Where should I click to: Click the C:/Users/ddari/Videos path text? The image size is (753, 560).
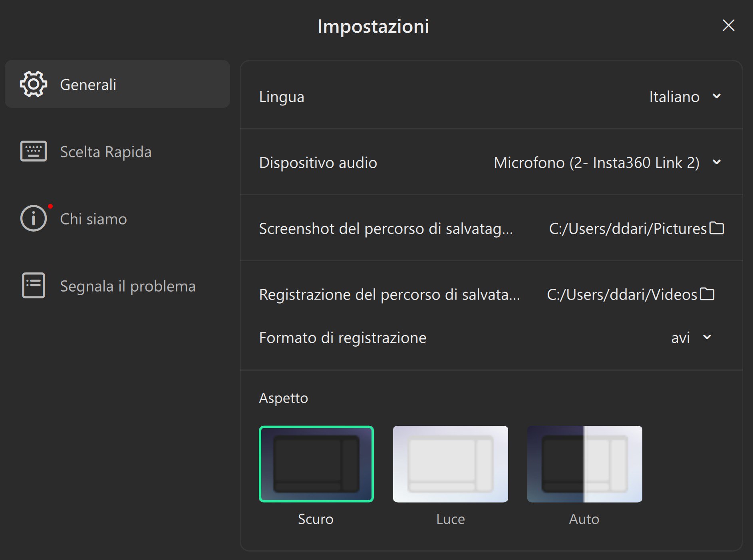click(622, 294)
